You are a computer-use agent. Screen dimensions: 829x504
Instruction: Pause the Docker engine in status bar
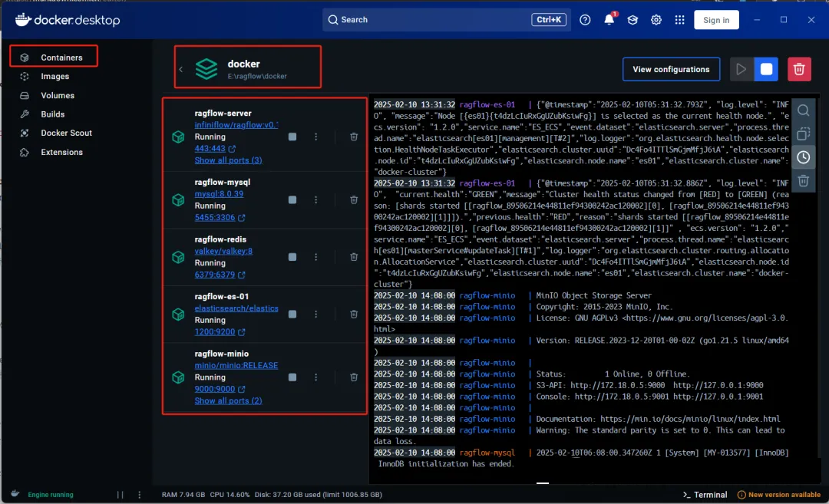tap(120, 495)
